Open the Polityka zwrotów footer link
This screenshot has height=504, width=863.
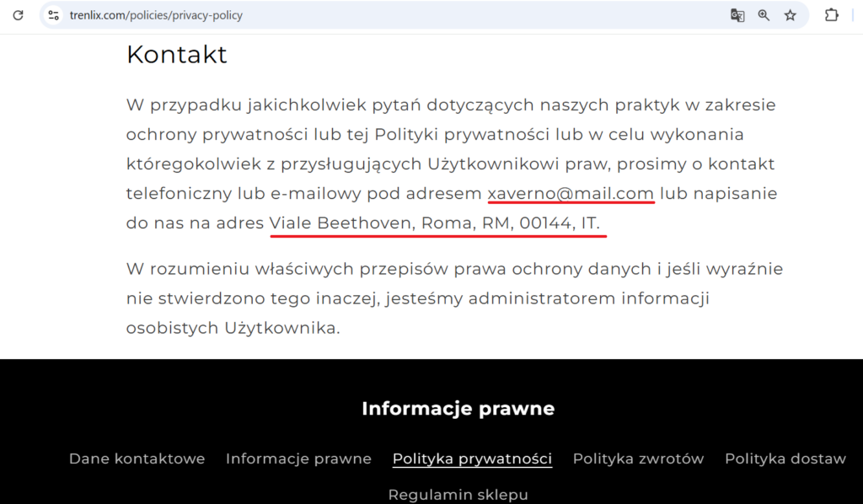(x=639, y=458)
